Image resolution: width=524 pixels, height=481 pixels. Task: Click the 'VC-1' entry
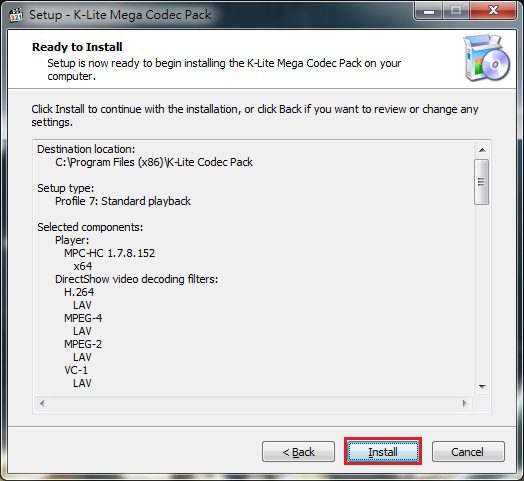76,370
